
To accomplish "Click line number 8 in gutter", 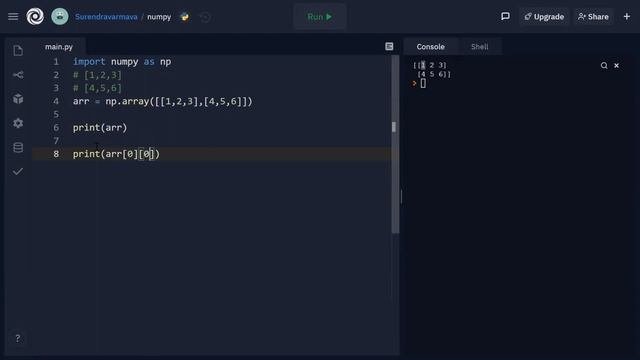I will (56, 154).
